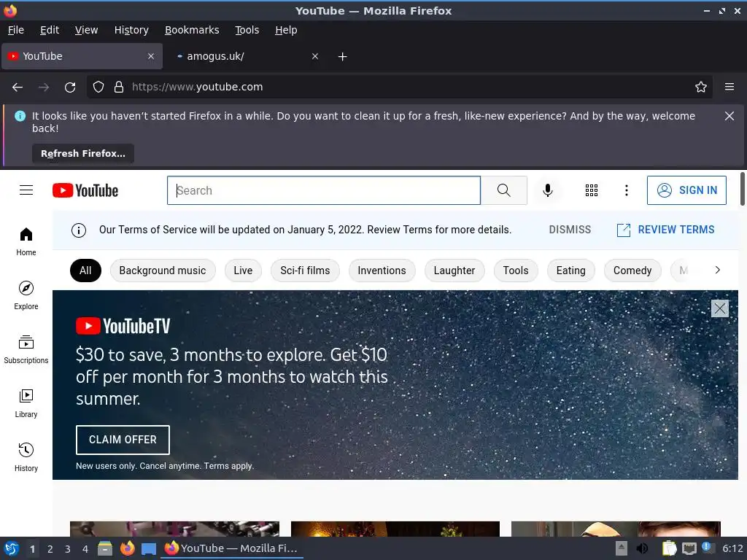Select the Inventions chip

point(382,271)
